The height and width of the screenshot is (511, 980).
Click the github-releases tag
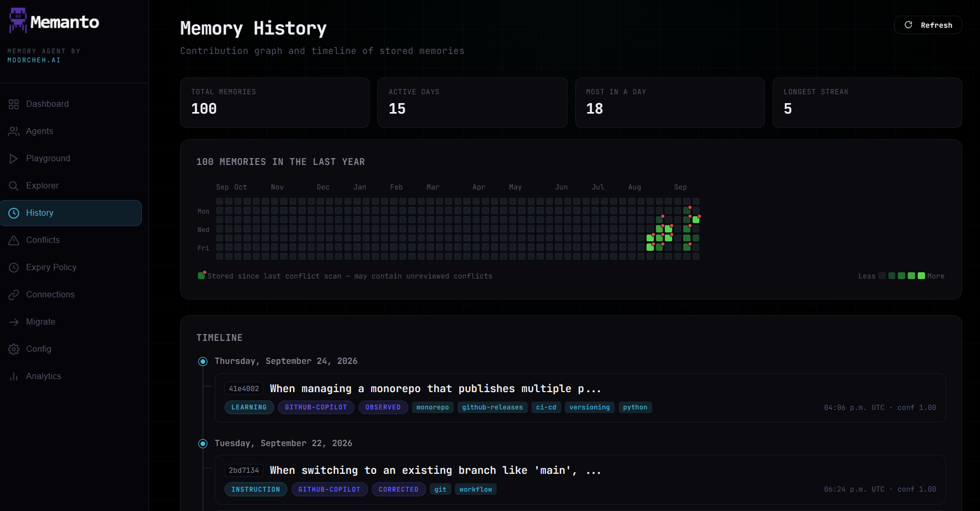coord(493,407)
